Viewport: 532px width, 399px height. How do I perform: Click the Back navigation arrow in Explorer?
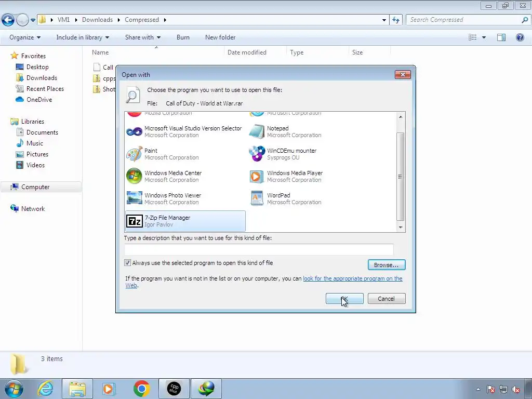click(x=8, y=20)
